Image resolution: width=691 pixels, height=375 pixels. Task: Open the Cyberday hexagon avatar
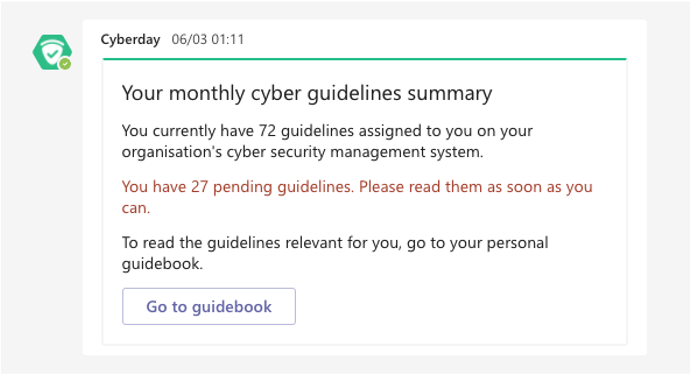coord(52,52)
